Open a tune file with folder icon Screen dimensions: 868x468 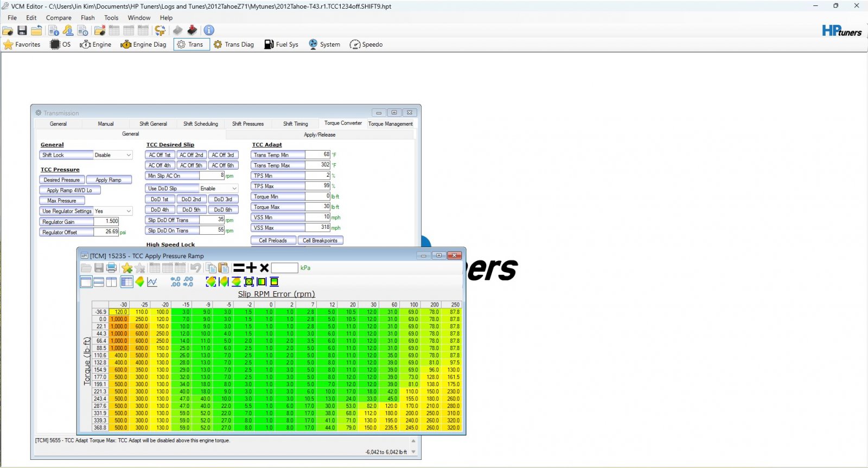(x=8, y=30)
